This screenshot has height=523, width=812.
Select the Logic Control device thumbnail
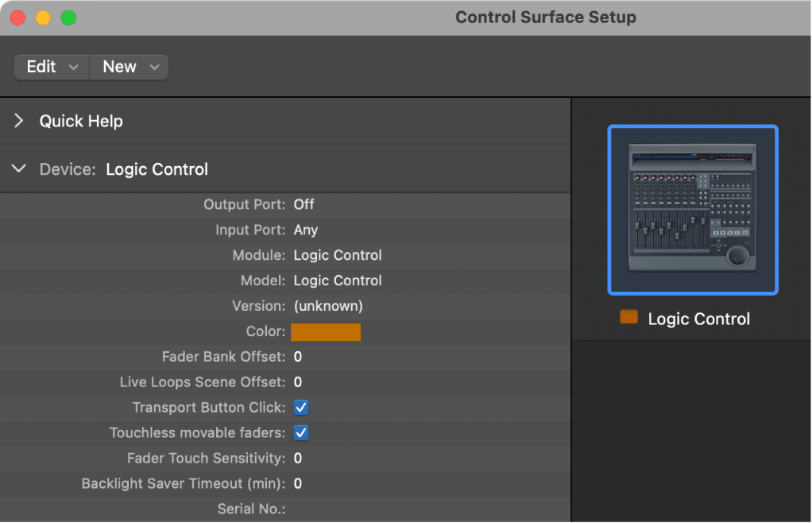(692, 210)
